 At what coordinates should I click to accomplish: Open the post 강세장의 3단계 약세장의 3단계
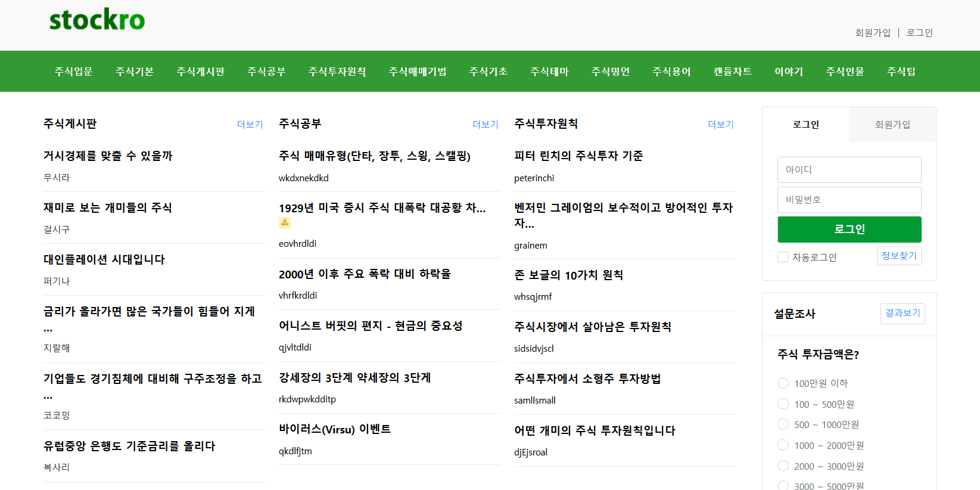[355, 378]
